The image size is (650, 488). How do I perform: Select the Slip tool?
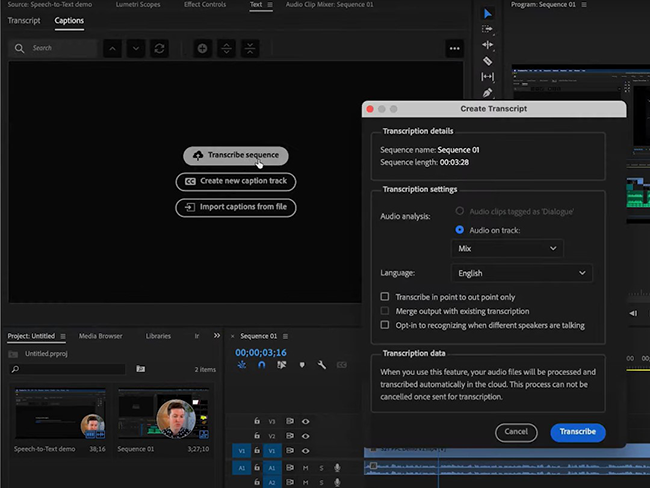tap(488, 77)
